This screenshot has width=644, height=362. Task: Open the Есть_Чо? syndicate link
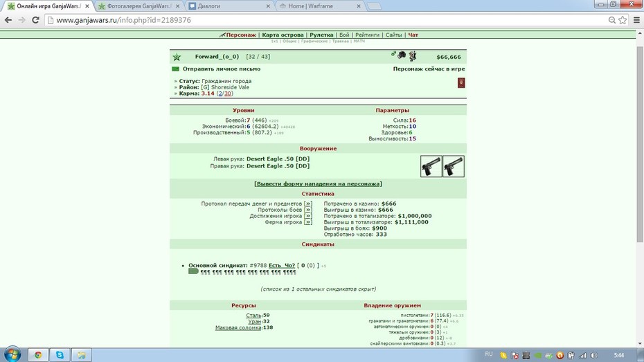tap(282, 266)
